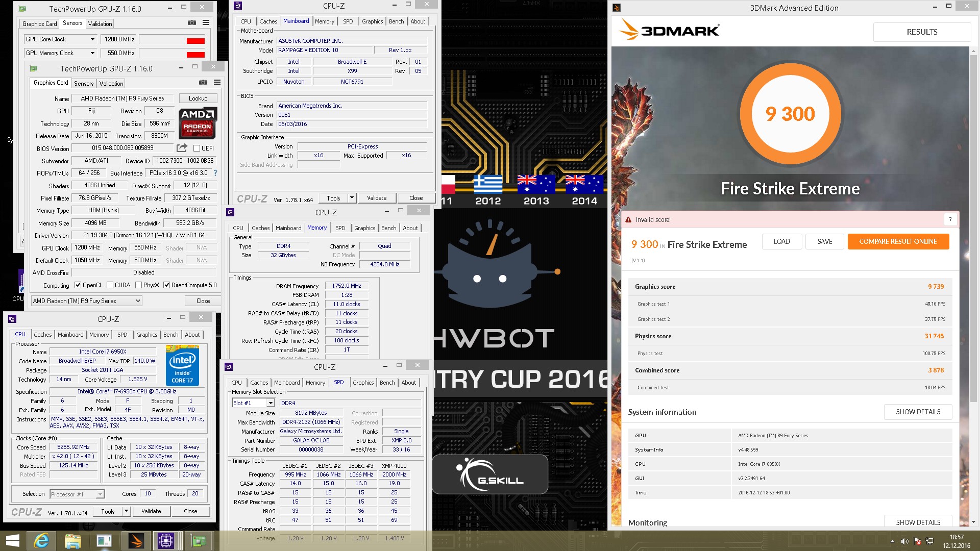Click the camera icon in the GPU-Z Sensors window
980x551 pixels.
click(192, 23)
